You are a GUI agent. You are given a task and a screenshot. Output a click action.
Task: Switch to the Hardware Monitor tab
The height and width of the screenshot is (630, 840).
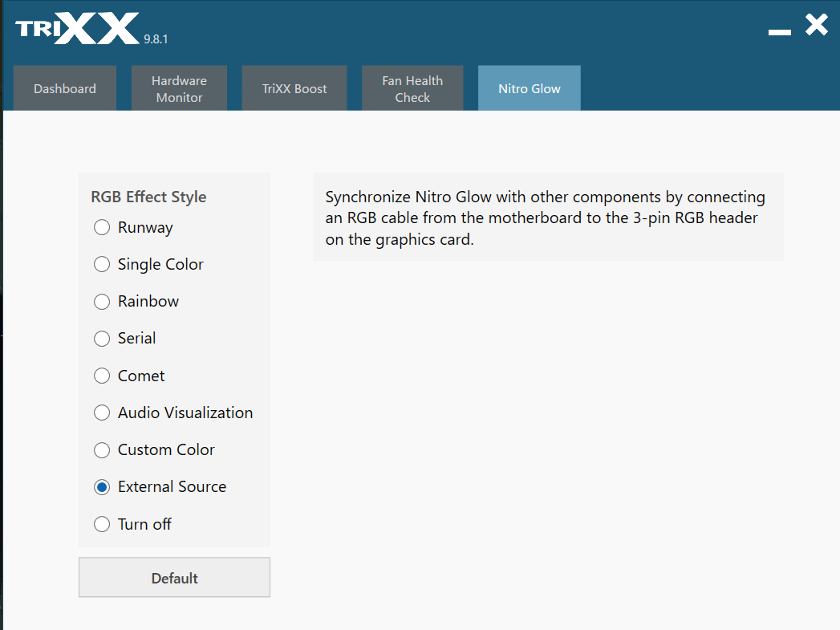180,89
